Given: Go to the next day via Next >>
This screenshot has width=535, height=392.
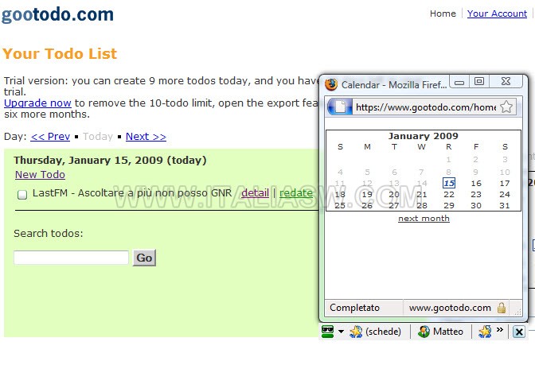Looking at the screenshot, I should [x=146, y=136].
